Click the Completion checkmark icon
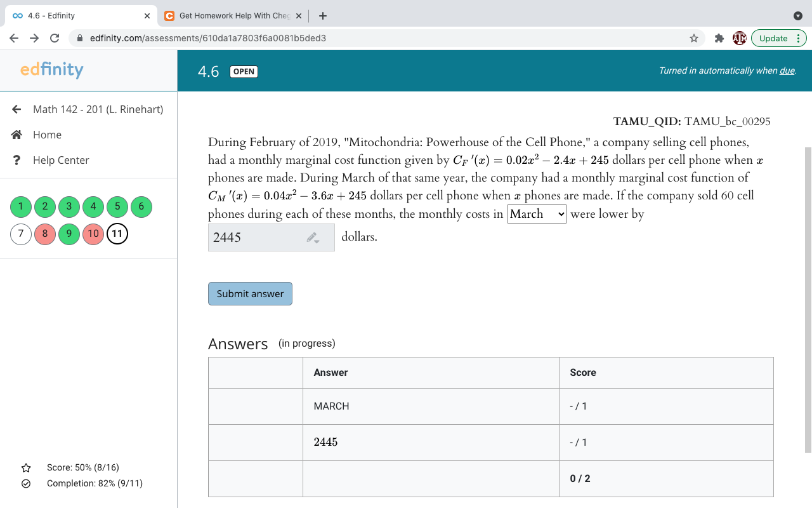 tap(25, 484)
